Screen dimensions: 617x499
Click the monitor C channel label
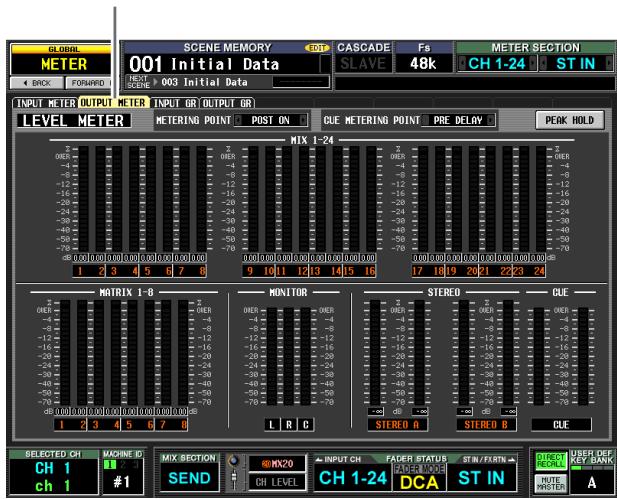tap(306, 425)
